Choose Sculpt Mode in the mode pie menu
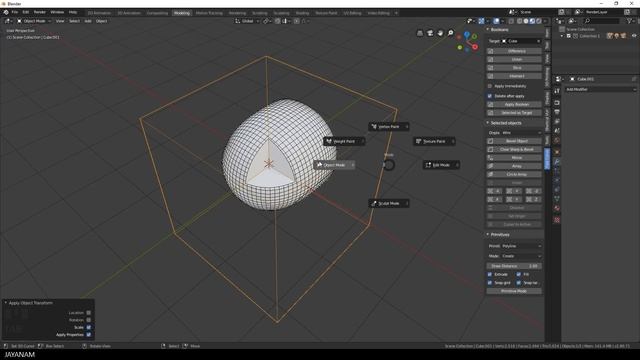The height and width of the screenshot is (360, 640). (389, 203)
